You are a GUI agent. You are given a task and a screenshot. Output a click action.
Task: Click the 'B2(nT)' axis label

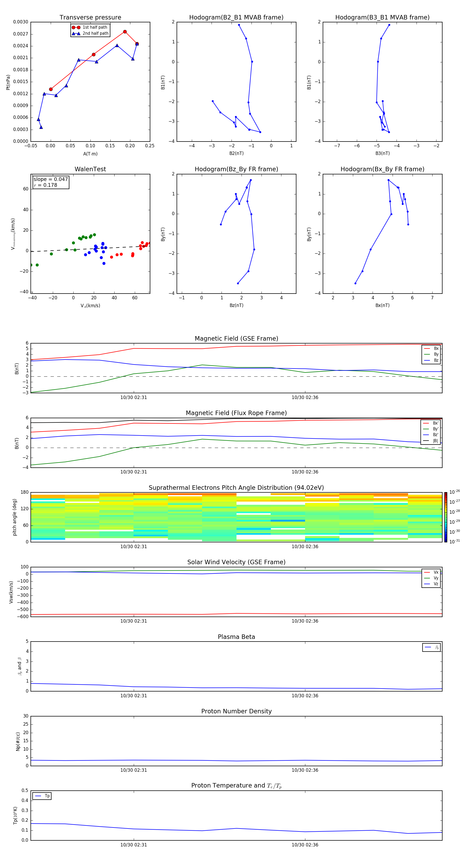(x=236, y=153)
